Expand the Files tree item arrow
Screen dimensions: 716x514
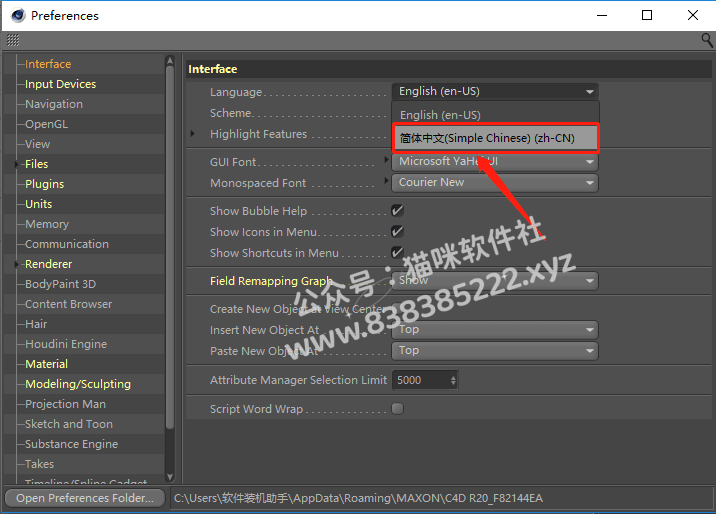point(16,164)
